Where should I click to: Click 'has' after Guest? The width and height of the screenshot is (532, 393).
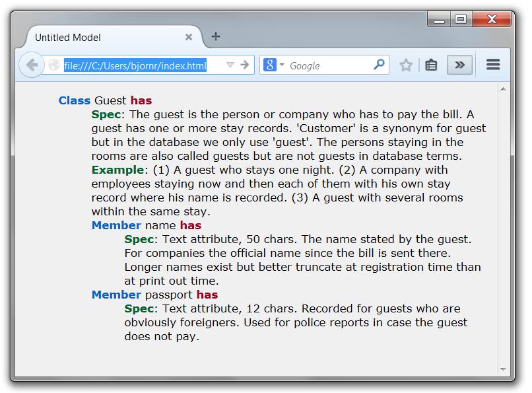pyautogui.click(x=141, y=100)
